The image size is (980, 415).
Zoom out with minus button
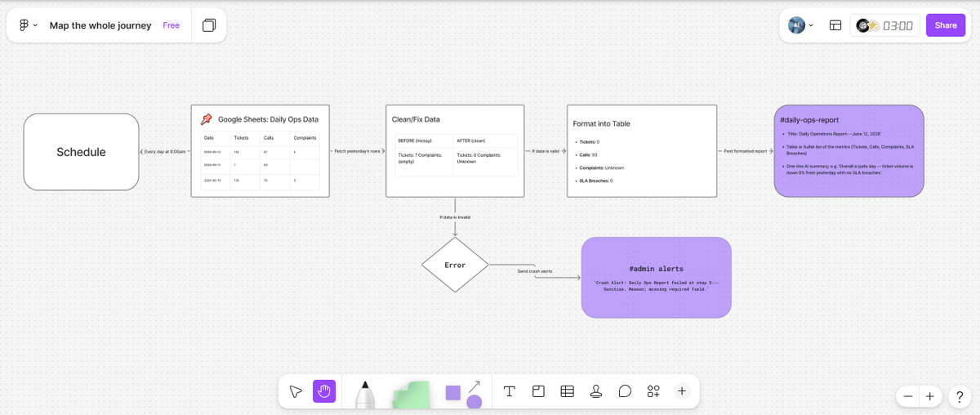907,397
